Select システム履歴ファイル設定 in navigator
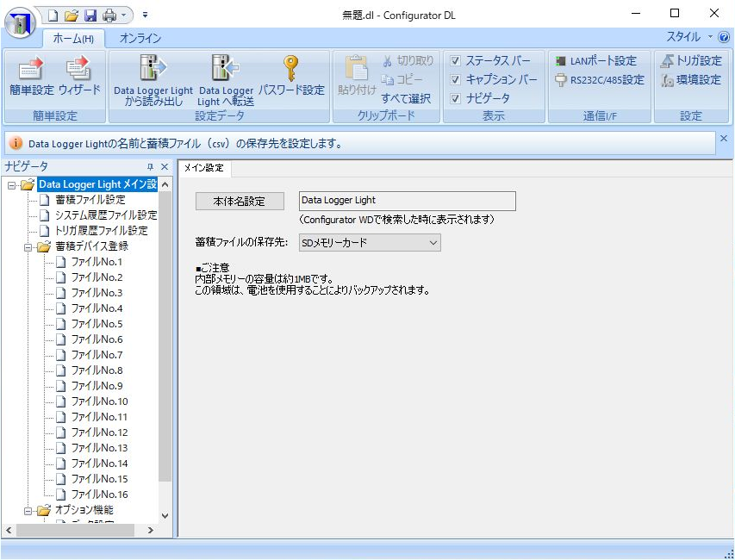 click(x=106, y=215)
